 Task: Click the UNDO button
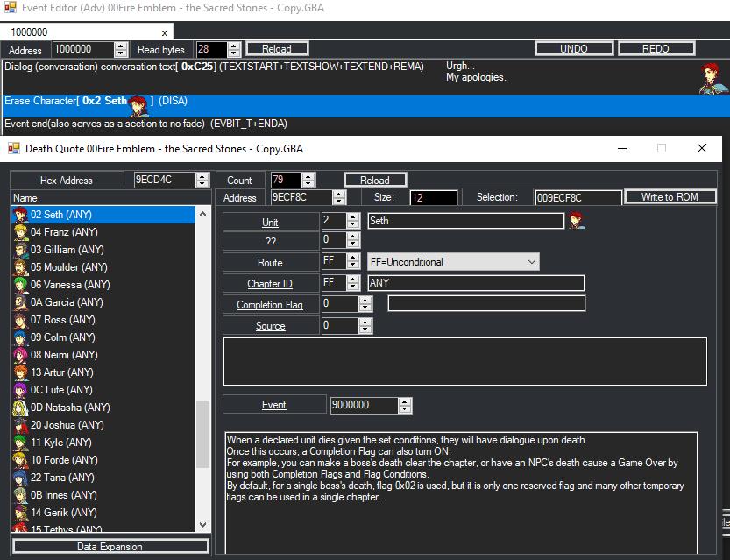(573, 49)
